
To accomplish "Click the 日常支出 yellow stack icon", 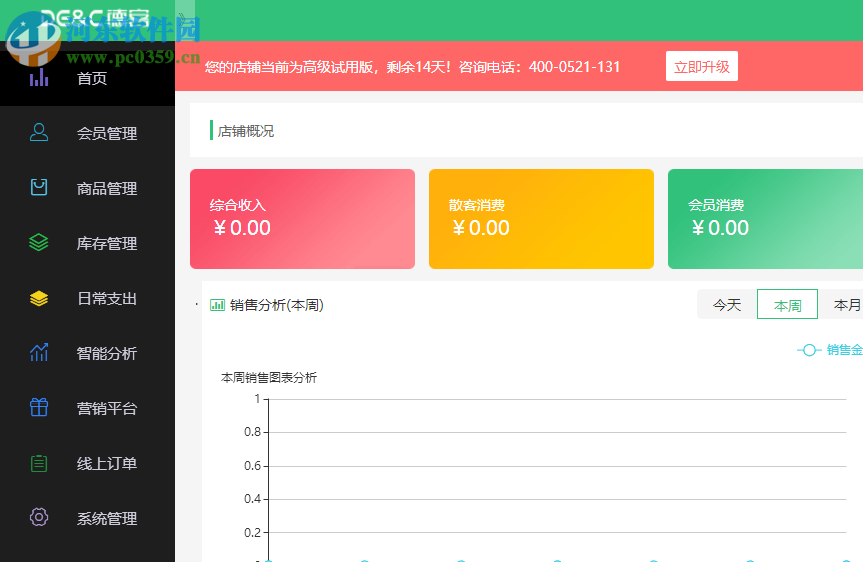I will tap(39, 298).
